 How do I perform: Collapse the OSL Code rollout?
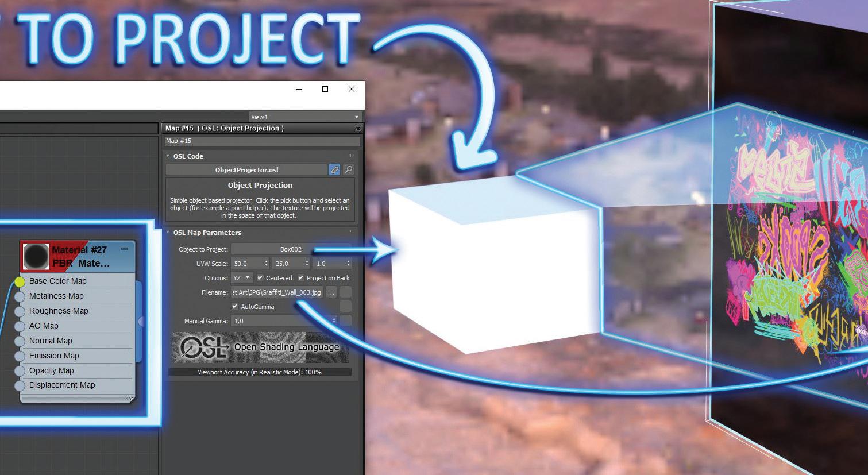point(168,156)
